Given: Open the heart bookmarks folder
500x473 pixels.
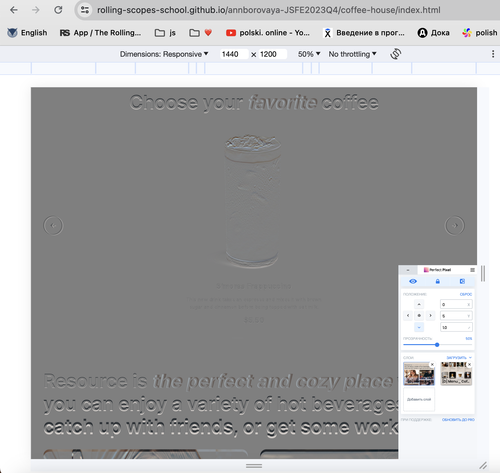Looking at the screenshot, I should click(201, 33).
